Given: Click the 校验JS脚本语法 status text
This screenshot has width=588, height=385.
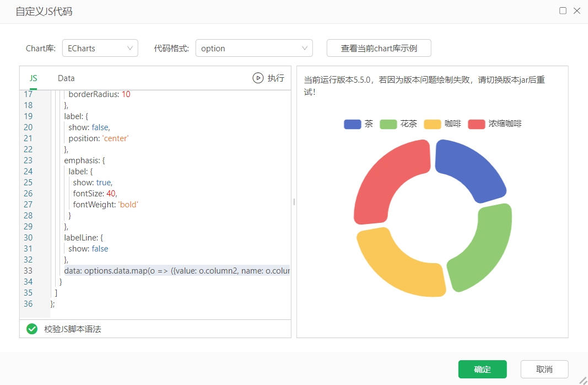Looking at the screenshot, I should coord(73,329).
